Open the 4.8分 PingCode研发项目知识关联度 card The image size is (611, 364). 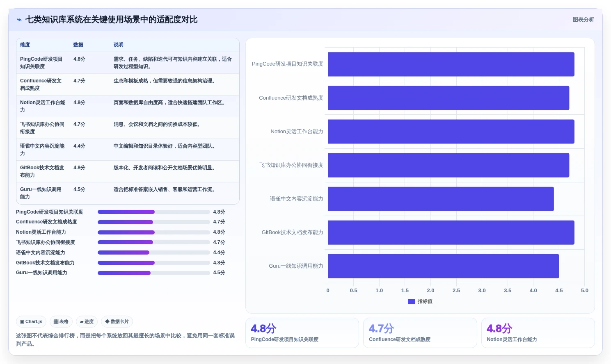[302, 333]
